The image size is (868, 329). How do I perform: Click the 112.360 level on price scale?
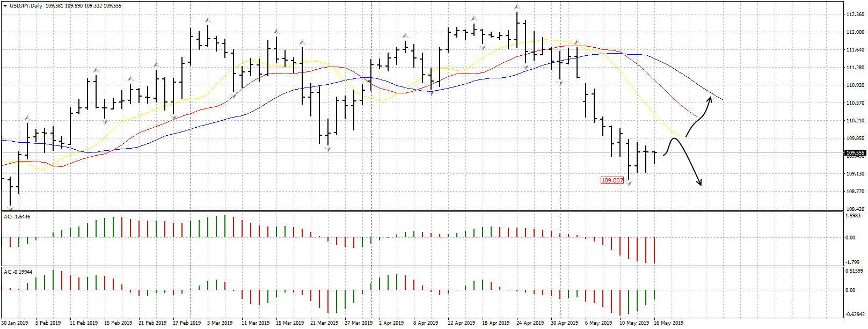[855, 14]
